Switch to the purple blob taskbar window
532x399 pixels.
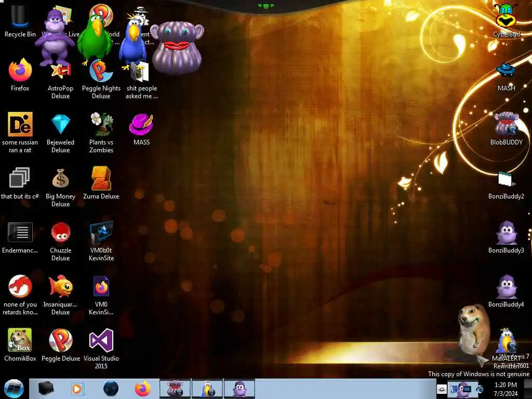pos(175,389)
